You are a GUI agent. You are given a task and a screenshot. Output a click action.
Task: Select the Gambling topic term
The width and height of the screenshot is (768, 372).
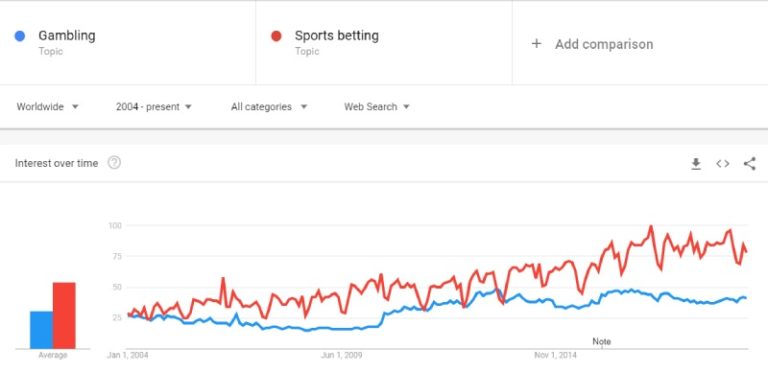pyautogui.click(x=67, y=36)
